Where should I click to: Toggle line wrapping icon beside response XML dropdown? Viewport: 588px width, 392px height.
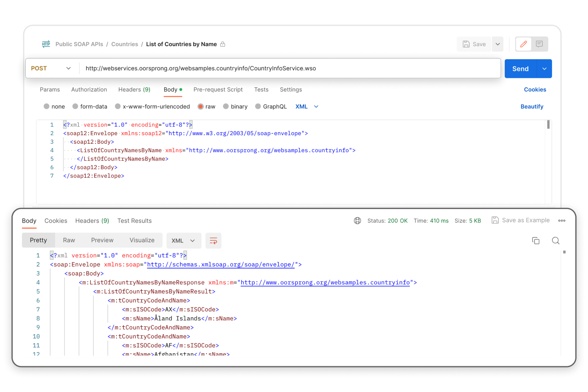click(x=213, y=241)
